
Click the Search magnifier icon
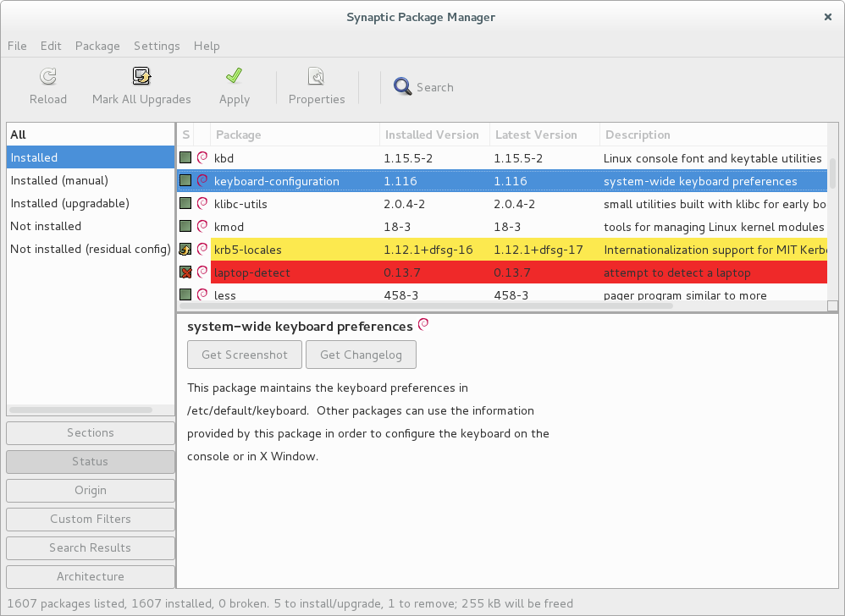point(402,86)
